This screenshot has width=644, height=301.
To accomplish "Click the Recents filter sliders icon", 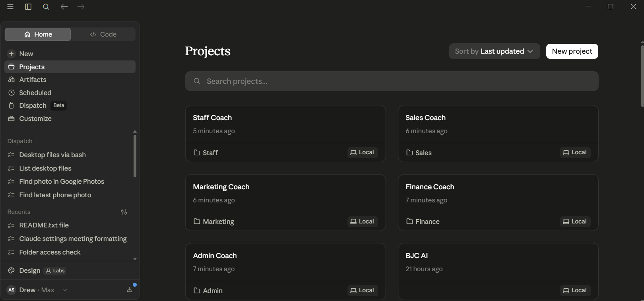I will (x=124, y=212).
